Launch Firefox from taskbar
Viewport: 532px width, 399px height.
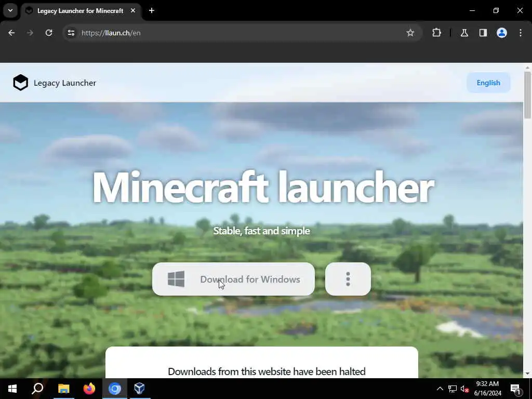pyautogui.click(x=89, y=389)
